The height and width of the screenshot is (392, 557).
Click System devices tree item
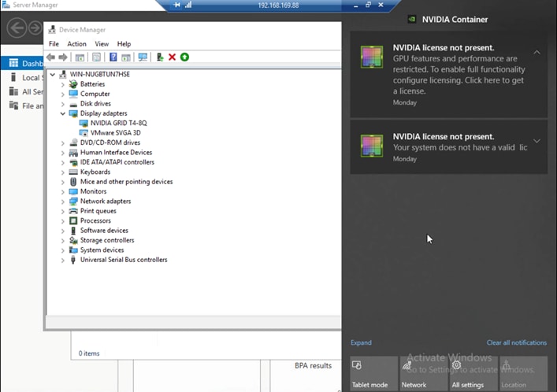pyautogui.click(x=102, y=250)
